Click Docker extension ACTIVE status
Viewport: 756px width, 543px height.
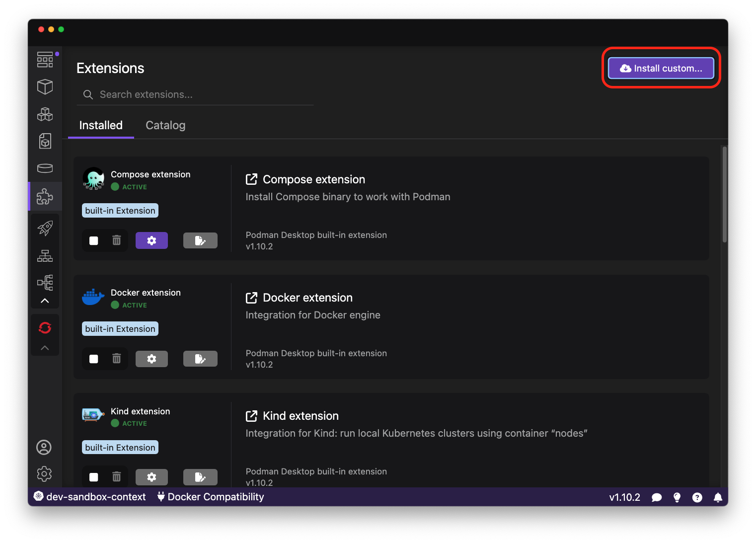(129, 305)
